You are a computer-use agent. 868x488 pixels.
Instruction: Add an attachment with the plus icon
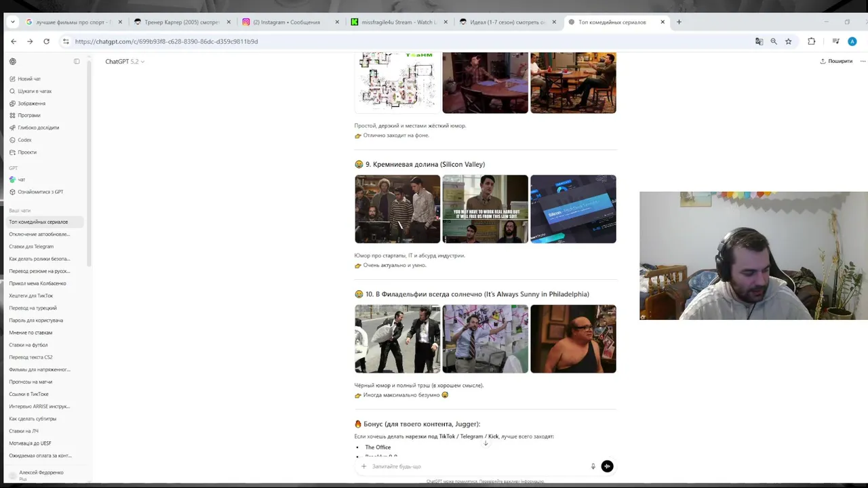coord(363,466)
